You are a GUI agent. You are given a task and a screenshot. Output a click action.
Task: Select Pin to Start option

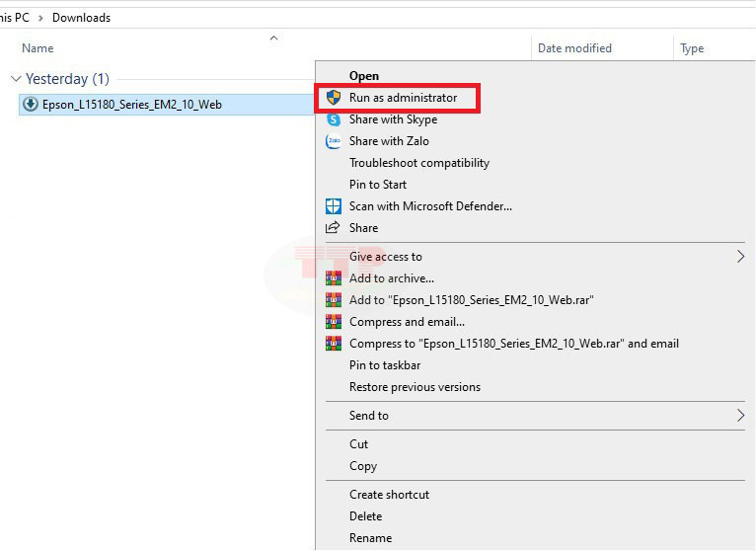tap(377, 185)
